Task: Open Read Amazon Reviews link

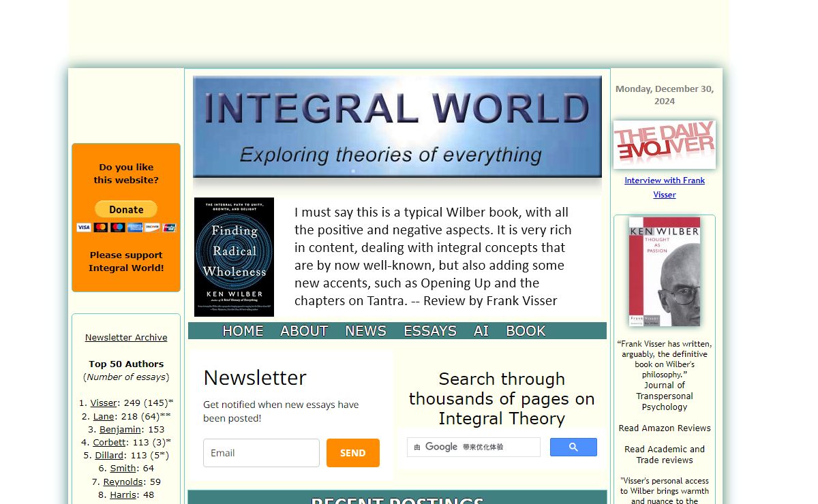Action: [x=665, y=428]
